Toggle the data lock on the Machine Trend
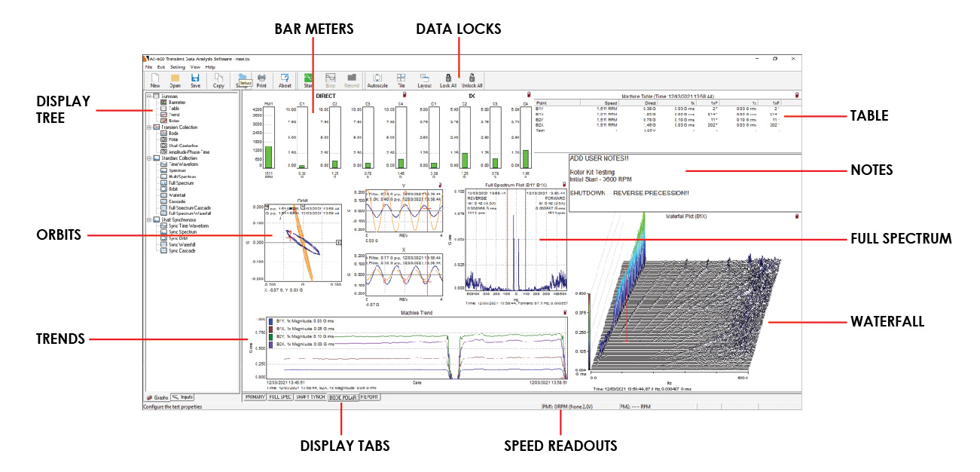This screenshot has height=472, width=980. click(563, 311)
